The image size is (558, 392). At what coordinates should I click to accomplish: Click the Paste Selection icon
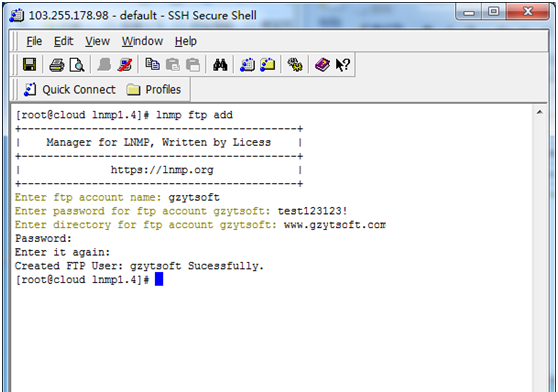pos(193,65)
